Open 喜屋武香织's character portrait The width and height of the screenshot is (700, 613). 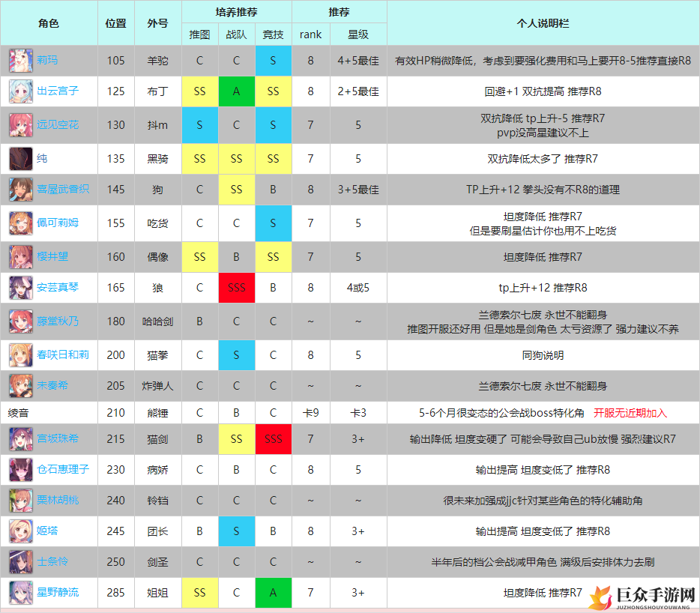[21, 190]
